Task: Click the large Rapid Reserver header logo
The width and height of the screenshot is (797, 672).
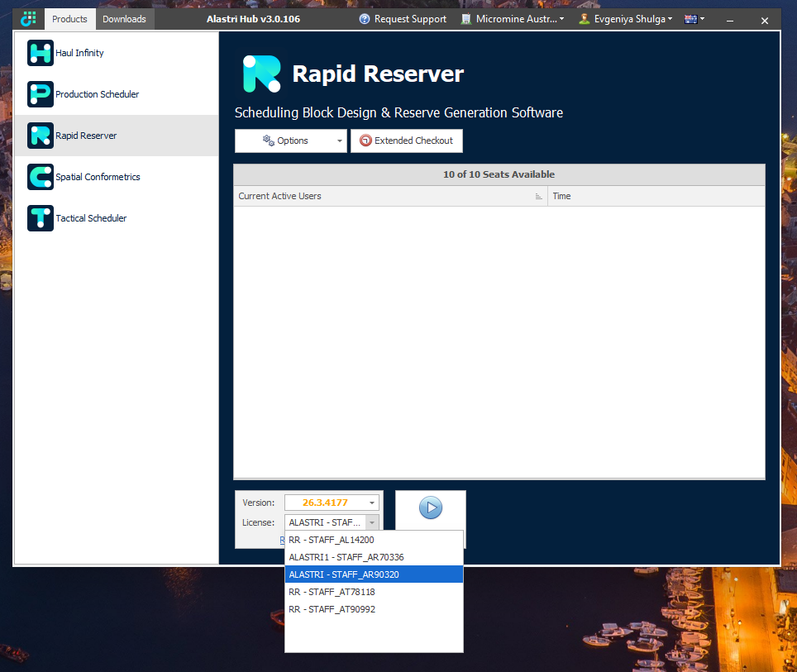Action: pyautogui.click(x=262, y=74)
